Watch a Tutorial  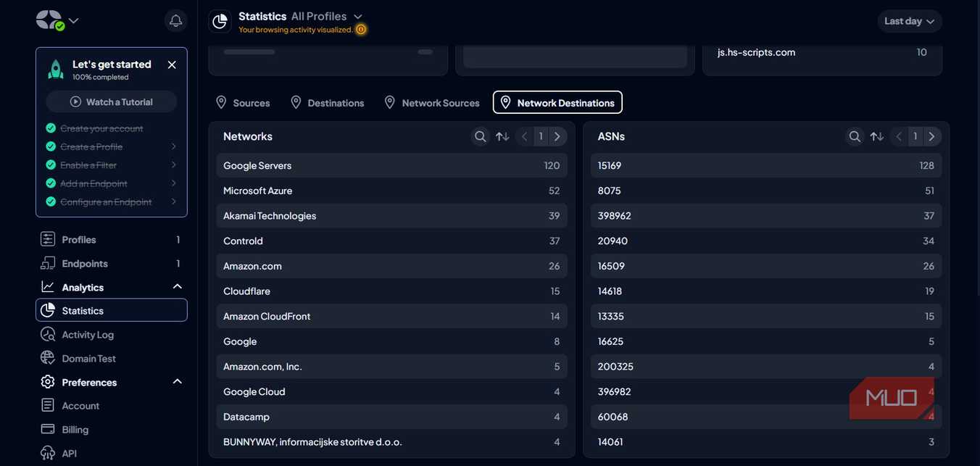coord(112,101)
